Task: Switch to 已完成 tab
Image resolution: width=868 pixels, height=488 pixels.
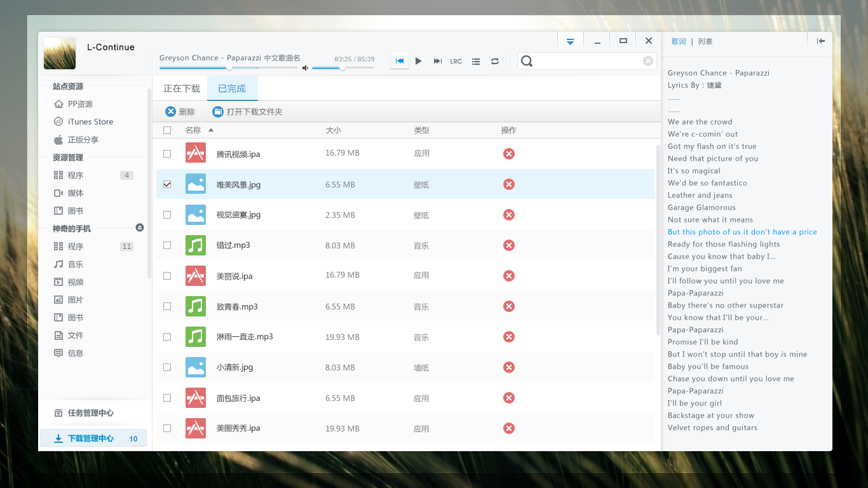Action: point(232,88)
